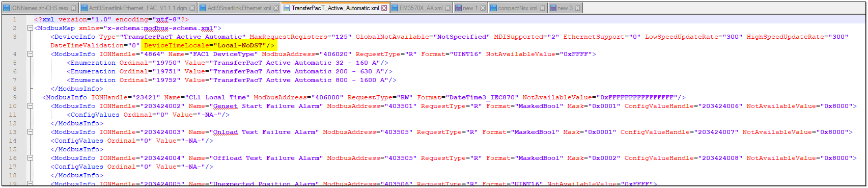Collapse the Genset Start Failure Alarm block
Screen dimensions: 868x188
tap(30, 106)
